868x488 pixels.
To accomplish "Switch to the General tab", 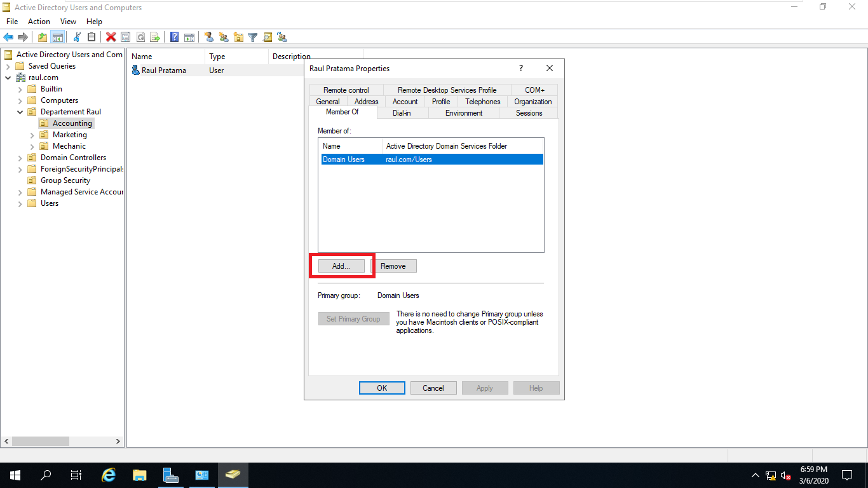I will (328, 102).
